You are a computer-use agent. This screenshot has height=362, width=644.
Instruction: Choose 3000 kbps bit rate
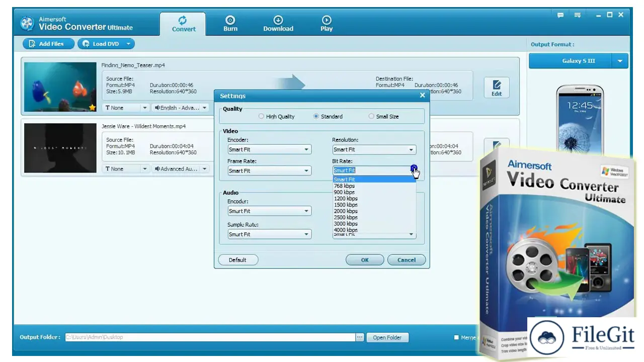pos(374,224)
